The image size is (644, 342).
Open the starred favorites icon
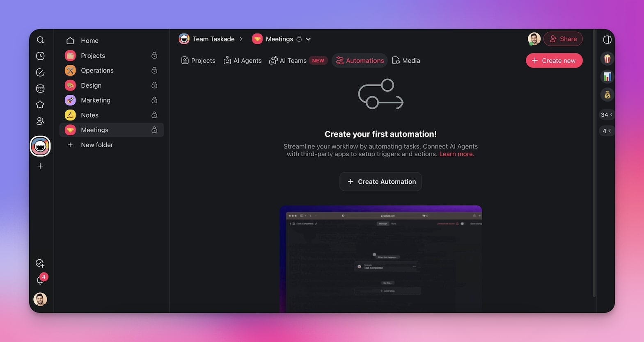[x=40, y=105]
